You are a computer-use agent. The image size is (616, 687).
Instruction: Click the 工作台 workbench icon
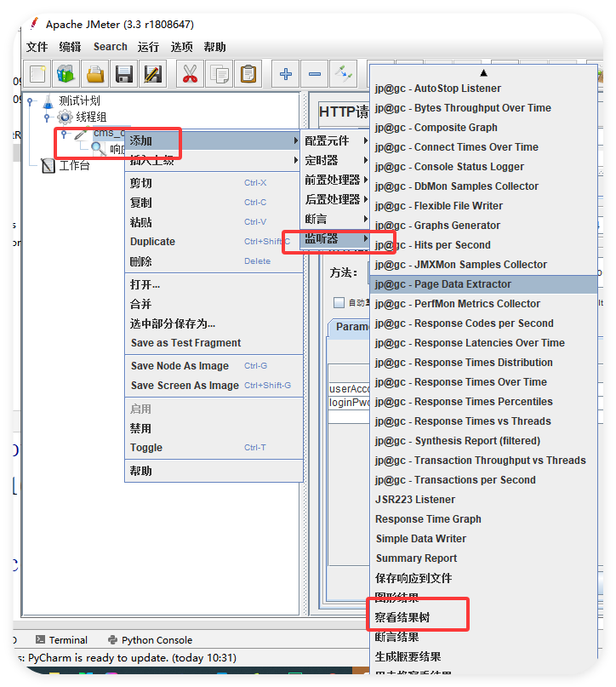[x=48, y=166]
